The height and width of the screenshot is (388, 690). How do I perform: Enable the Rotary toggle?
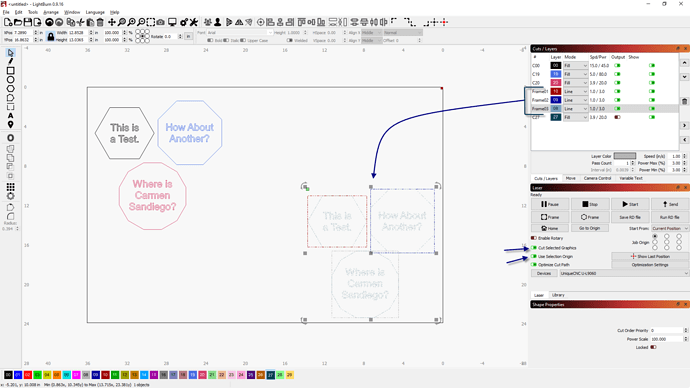tap(534, 238)
